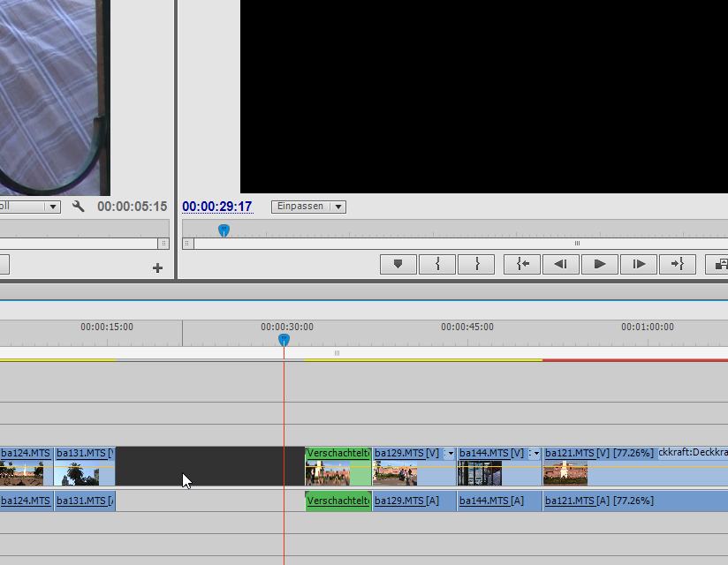The height and width of the screenshot is (565, 728).
Task: Click the source monitor video preview
Action: pyautogui.click(x=55, y=97)
